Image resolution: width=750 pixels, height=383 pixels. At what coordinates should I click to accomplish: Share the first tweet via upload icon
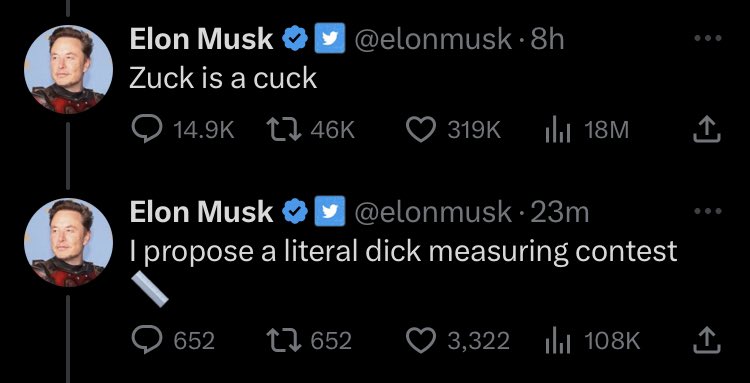707,130
